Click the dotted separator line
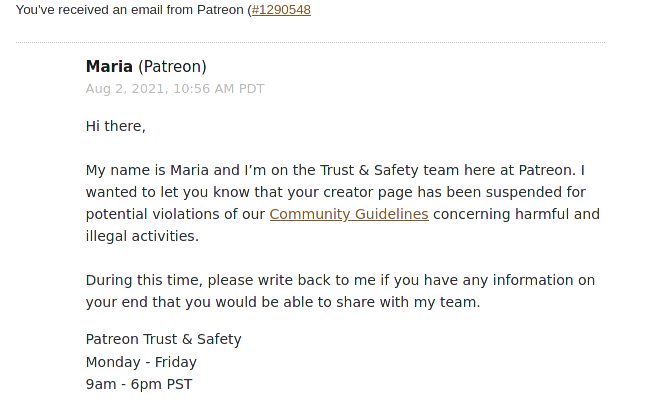Viewport: 658px width, 413px height. click(x=311, y=42)
